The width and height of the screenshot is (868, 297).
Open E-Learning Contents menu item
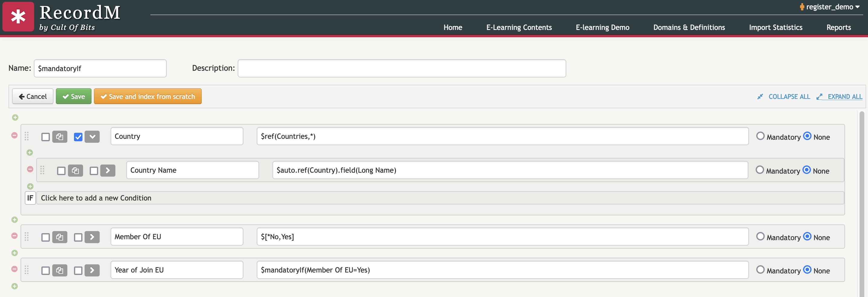[x=519, y=27]
